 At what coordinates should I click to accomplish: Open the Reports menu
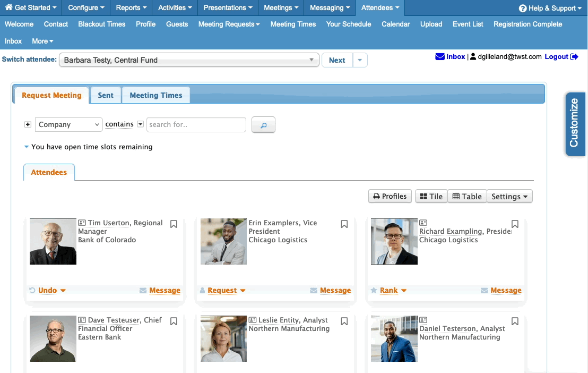tap(131, 7)
